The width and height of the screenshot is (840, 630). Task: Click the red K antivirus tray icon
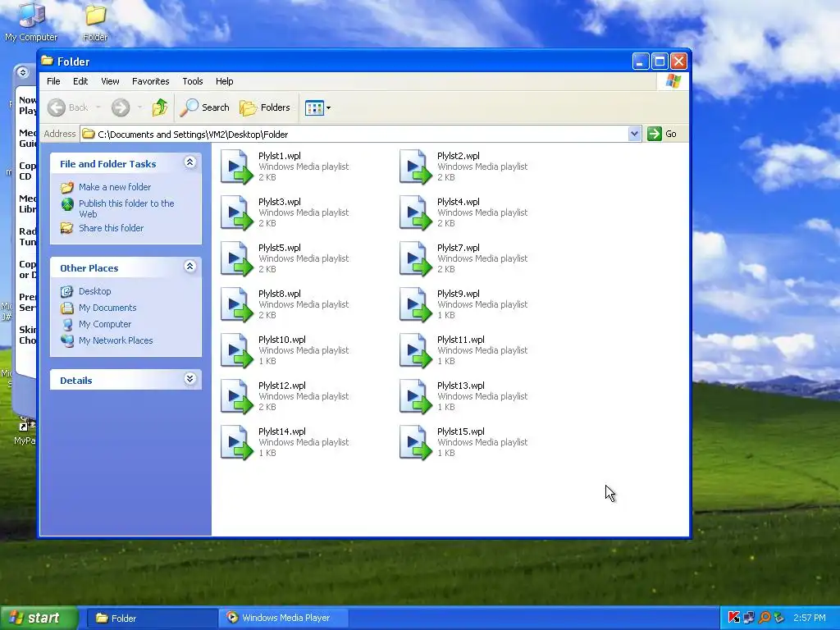(x=734, y=618)
